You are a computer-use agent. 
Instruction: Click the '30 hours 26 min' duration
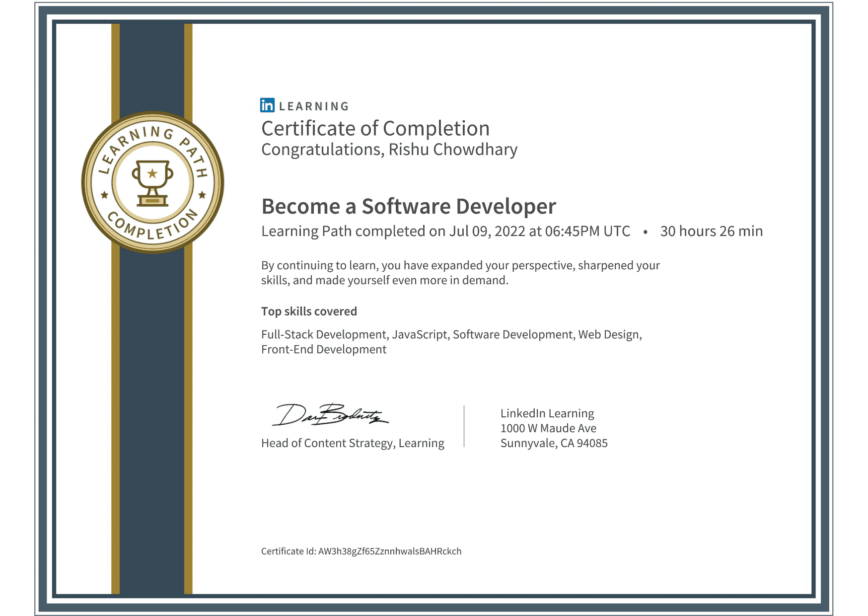pos(711,231)
